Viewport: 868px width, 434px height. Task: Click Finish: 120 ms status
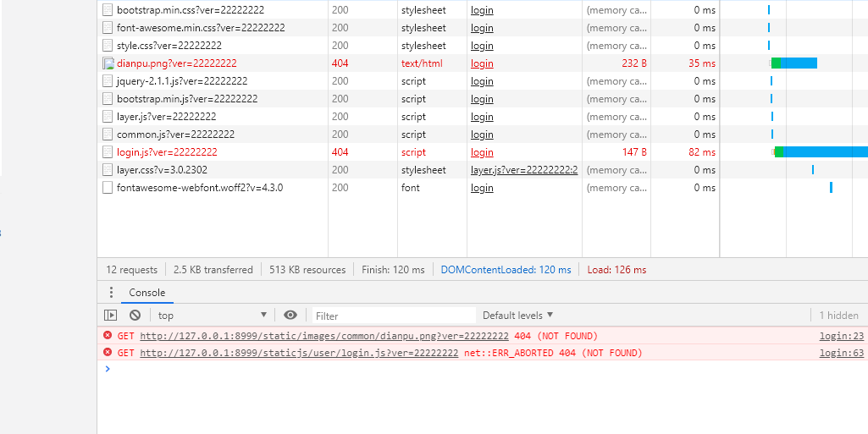coord(393,270)
